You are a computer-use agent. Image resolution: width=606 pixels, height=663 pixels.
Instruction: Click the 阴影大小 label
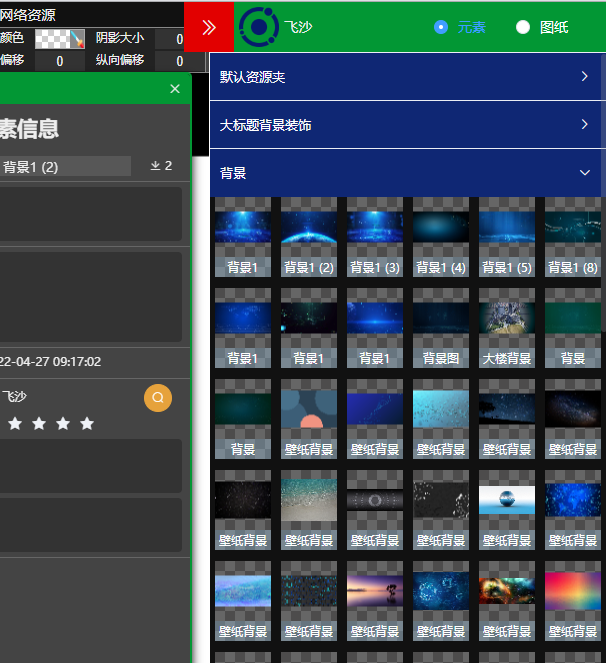120,38
